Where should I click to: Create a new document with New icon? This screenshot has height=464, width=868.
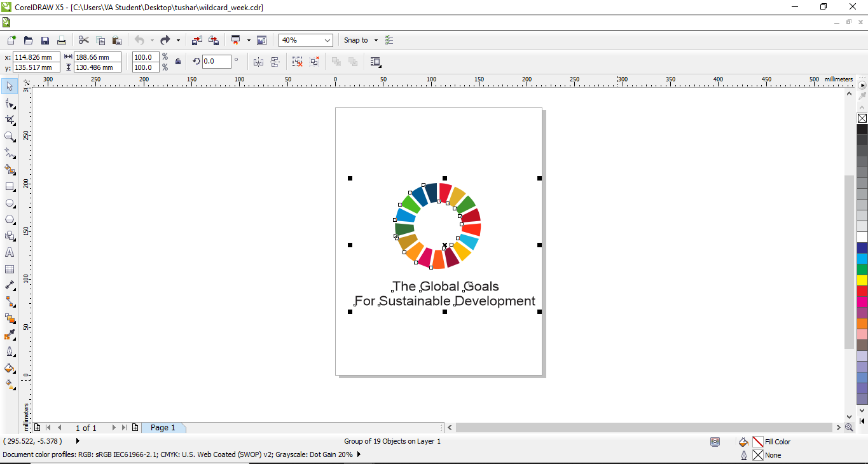(11, 40)
